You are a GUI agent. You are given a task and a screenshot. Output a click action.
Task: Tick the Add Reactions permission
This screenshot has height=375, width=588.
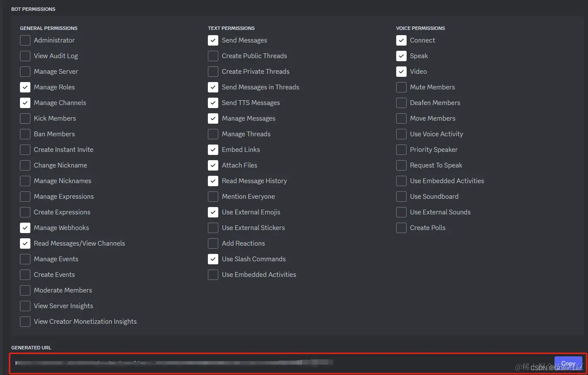coord(213,243)
